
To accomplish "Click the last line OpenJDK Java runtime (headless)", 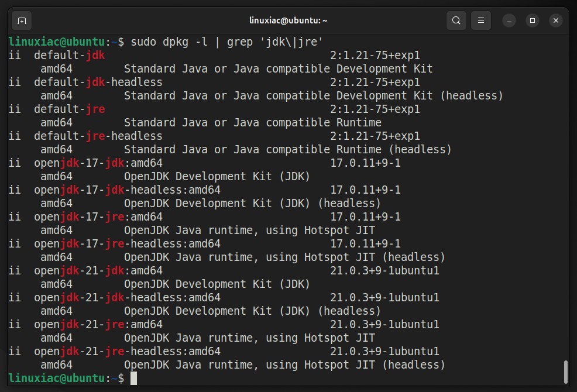I will (x=284, y=365).
